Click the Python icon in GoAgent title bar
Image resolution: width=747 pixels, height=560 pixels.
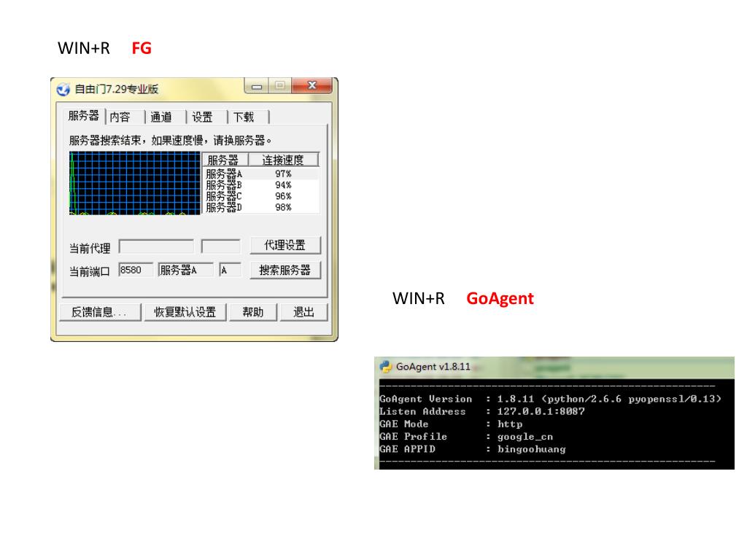(x=385, y=366)
